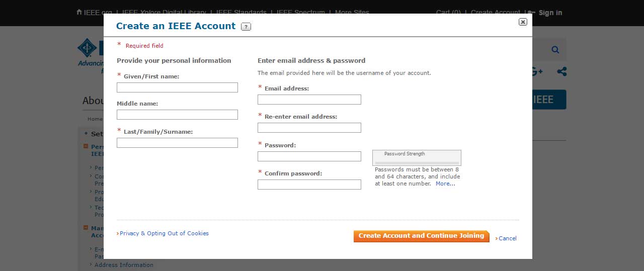Click the More... password rules link
644x271 pixels.
coord(445,184)
